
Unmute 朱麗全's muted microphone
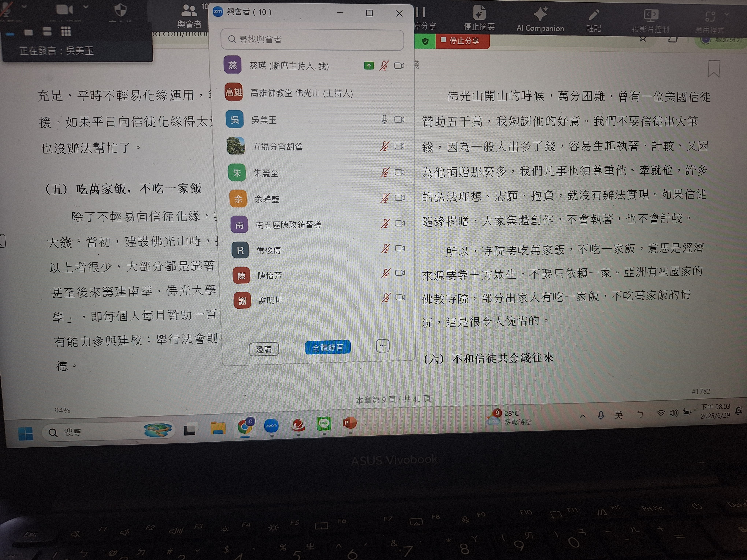point(385,173)
